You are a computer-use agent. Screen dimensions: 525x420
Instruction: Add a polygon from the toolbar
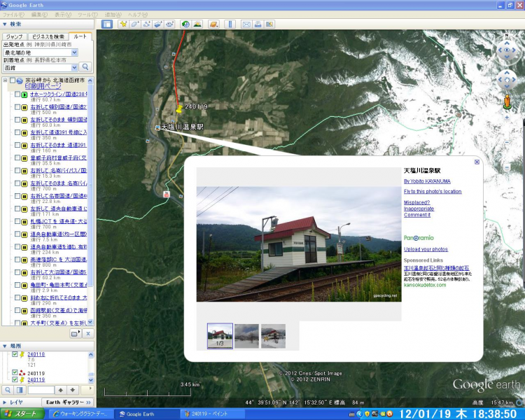[x=135, y=24]
